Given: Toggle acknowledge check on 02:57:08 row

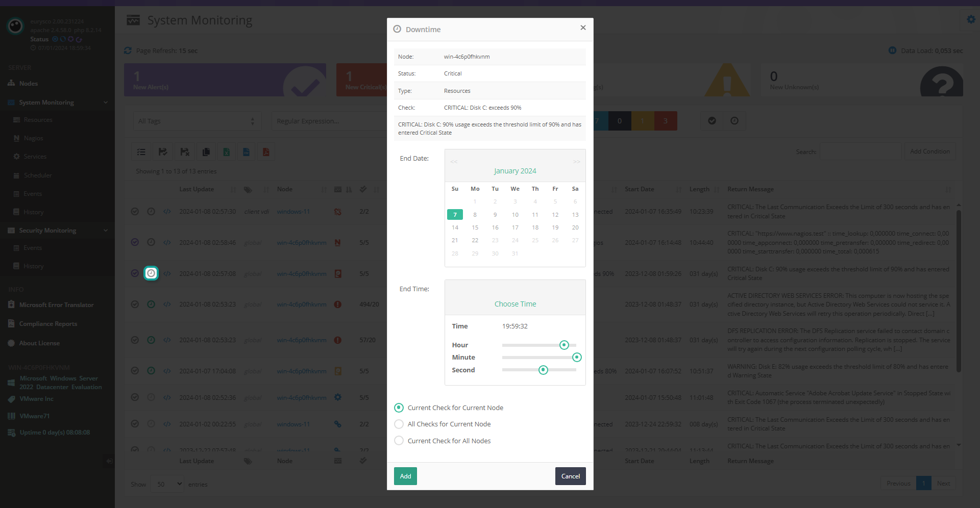Looking at the screenshot, I should coord(135,273).
